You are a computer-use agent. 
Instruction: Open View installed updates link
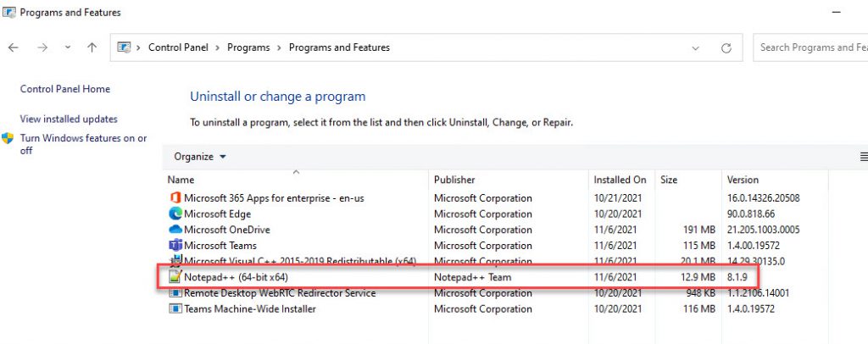point(69,119)
